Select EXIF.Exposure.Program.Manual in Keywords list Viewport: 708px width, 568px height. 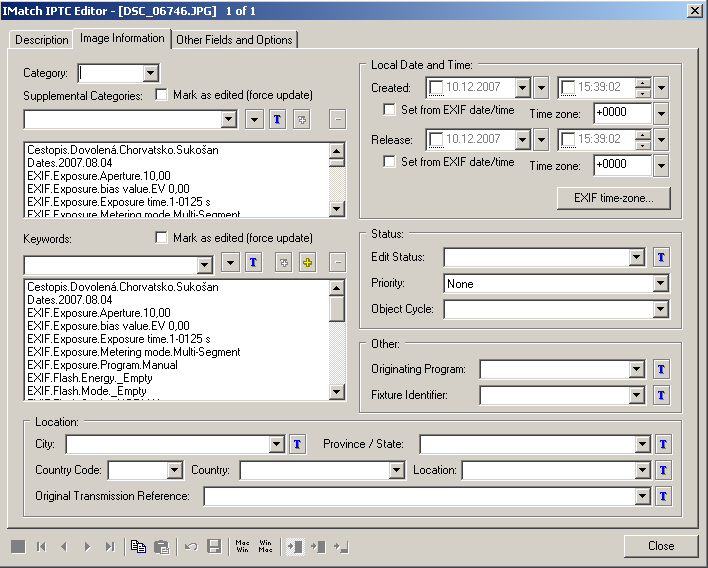[102, 365]
